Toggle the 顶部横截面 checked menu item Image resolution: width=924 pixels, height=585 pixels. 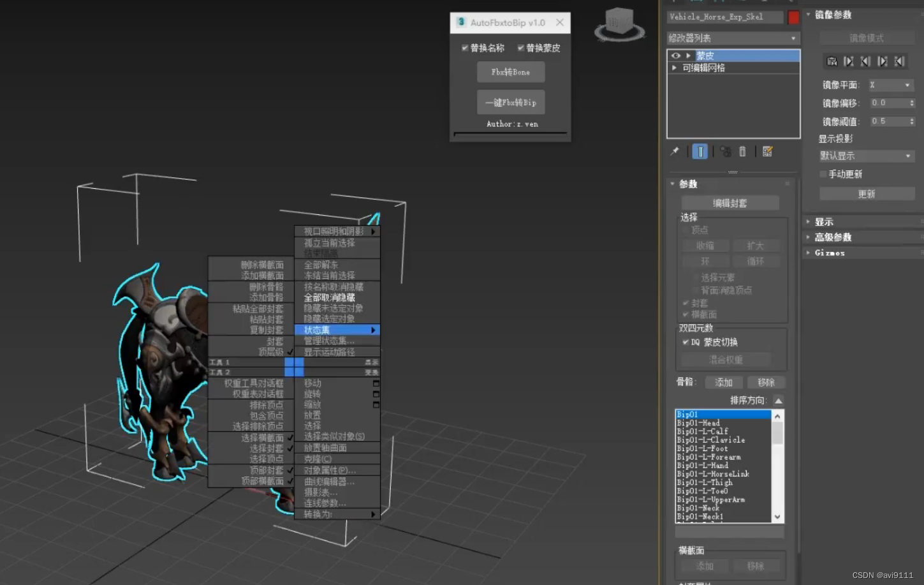(251, 481)
